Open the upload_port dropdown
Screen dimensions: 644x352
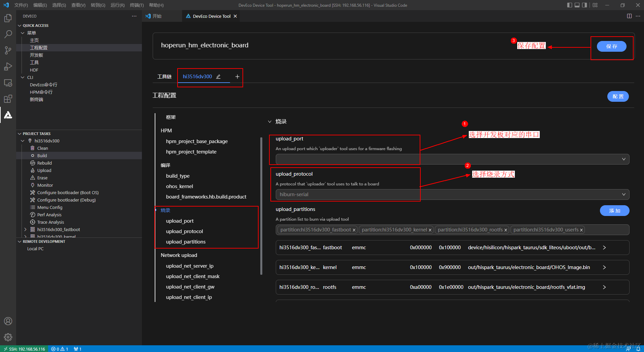click(452, 159)
